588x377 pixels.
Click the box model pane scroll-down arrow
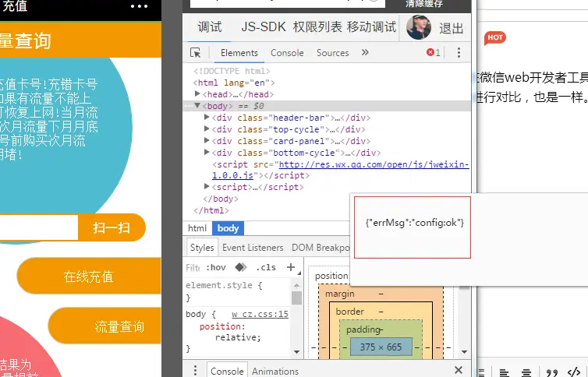click(x=464, y=352)
